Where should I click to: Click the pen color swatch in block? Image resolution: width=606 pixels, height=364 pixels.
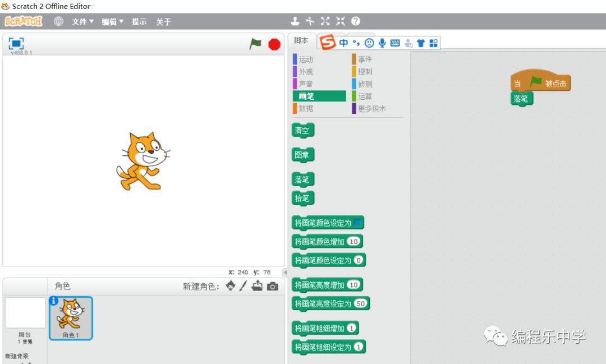[x=357, y=223]
